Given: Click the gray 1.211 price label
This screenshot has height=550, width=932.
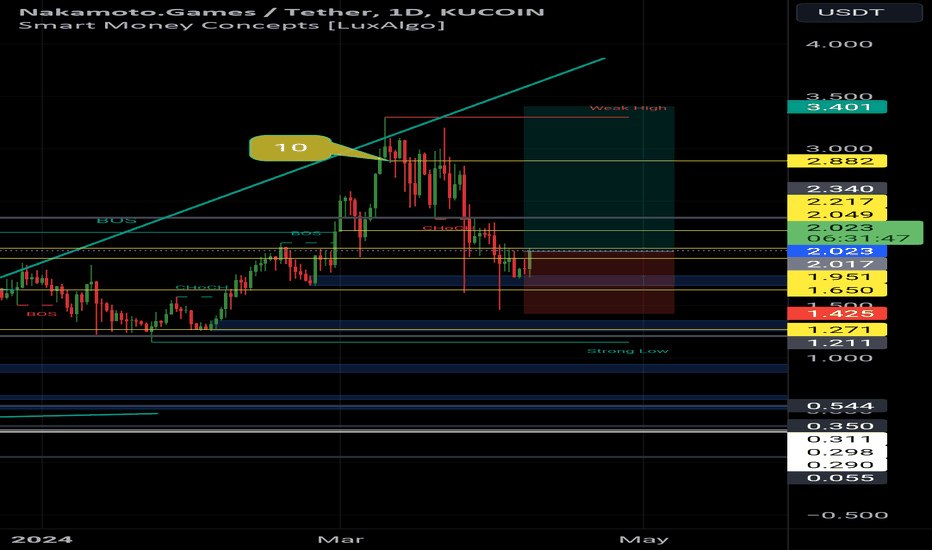Looking at the screenshot, I should (x=837, y=342).
